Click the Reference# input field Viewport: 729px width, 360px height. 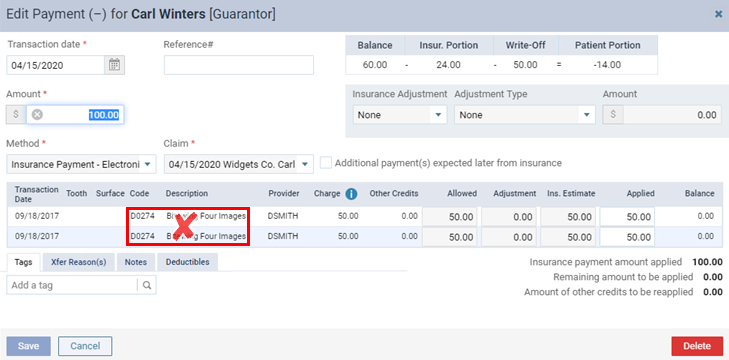click(239, 65)
